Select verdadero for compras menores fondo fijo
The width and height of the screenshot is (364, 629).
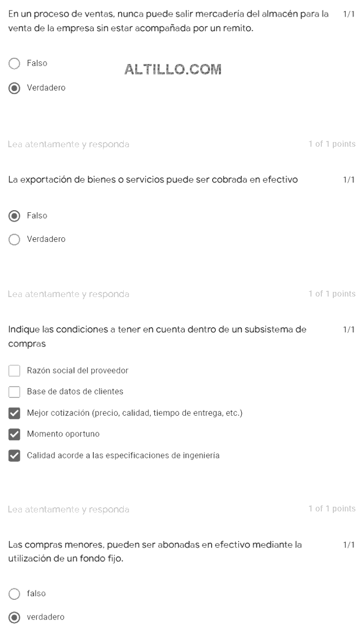point(15,617)
